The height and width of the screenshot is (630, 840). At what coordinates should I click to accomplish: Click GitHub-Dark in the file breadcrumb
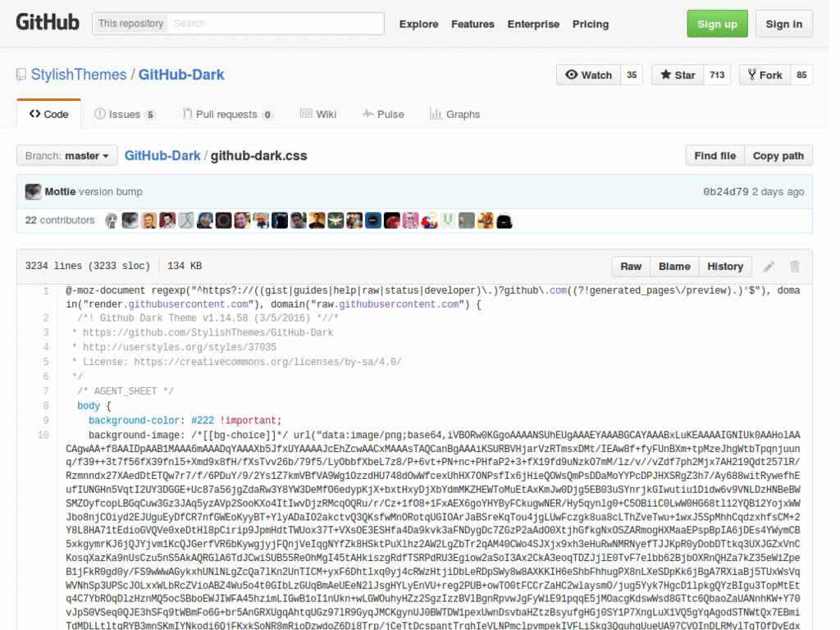pyautogui.click(x=162, y=156)
